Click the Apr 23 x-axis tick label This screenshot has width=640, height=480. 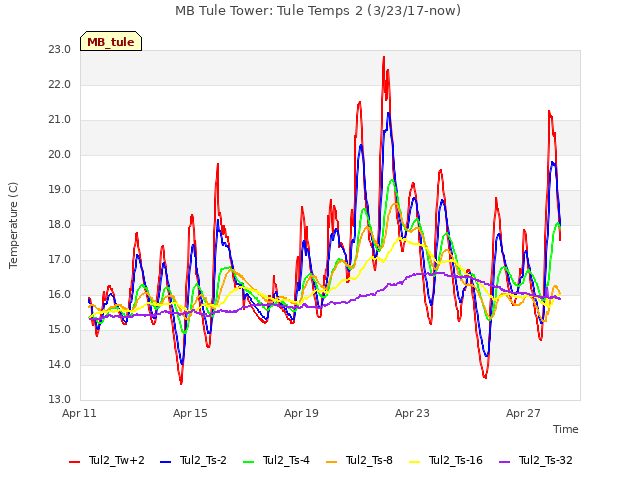pyautogui.click(x=412, y=413)
